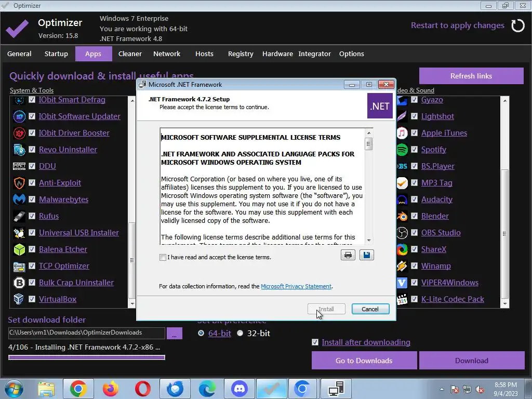The image size is (532, 399).
Task: Open the Options tab
Action: tap(352, 54)
